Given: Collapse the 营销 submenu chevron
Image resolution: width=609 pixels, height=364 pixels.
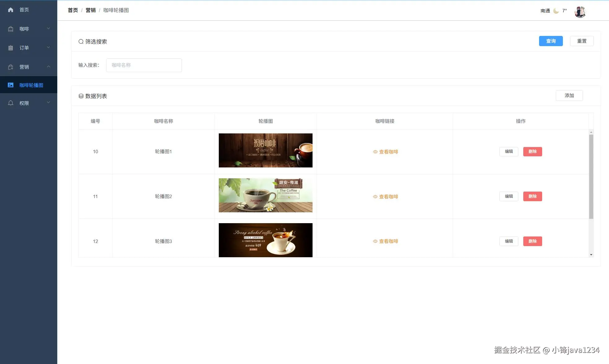Looking at the screenshot, I should coord(49,67).
